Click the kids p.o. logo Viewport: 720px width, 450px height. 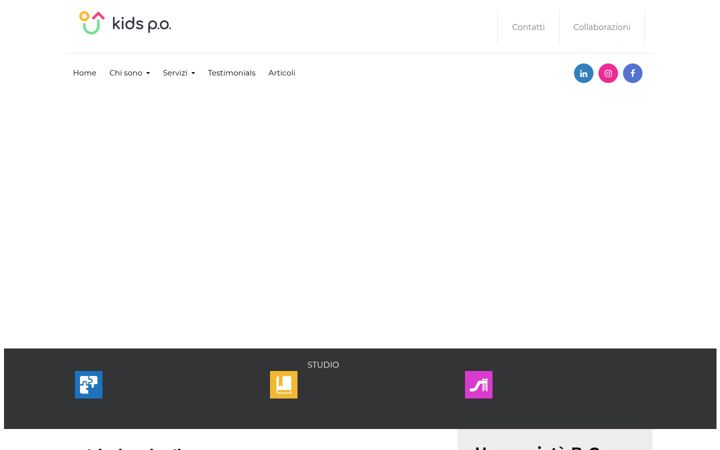125,23
